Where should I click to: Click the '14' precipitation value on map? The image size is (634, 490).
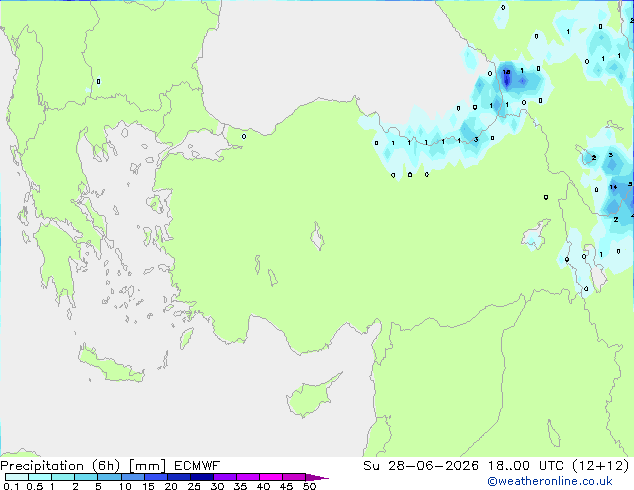tap(613, 187)
